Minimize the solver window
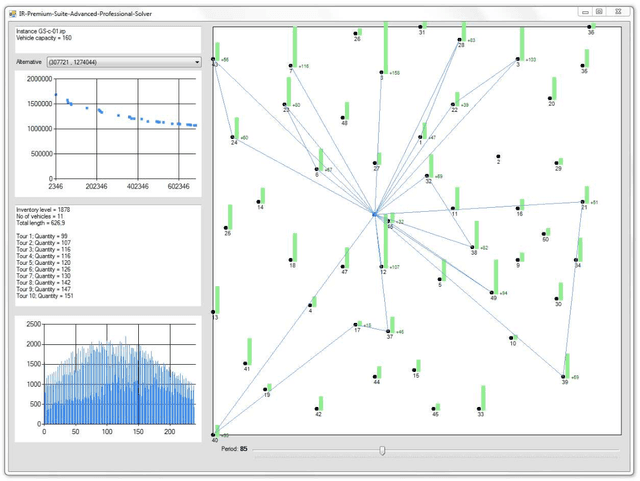Image resolution: width=640 pixels, height=481 pixels. 584,11
